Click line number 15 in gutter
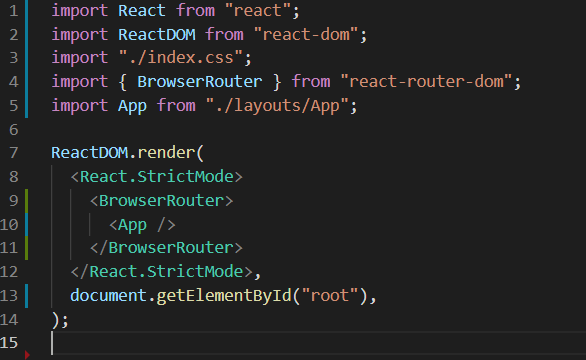Image resolution: width=586 pixels, height=360 pixels. (x=9, y=343)
